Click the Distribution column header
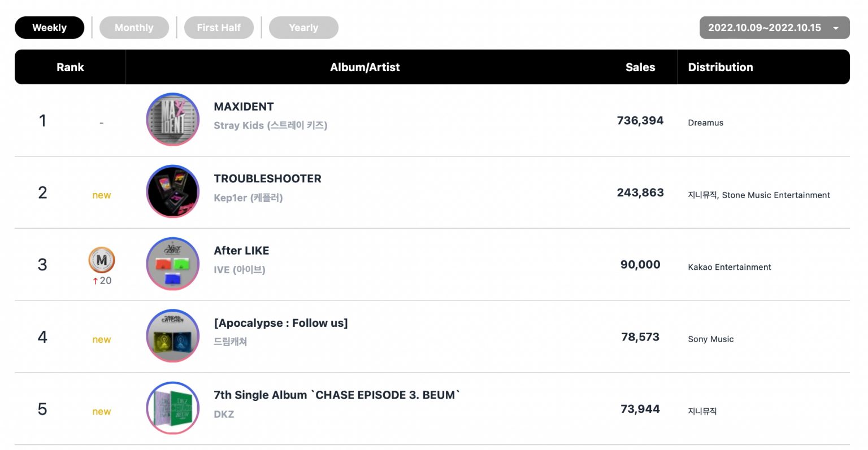Viewport: 868px width, 450px height. coord(721,67)
